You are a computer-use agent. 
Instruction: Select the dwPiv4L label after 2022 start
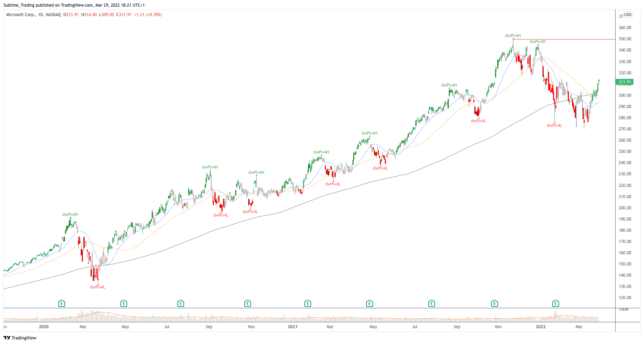pyautogui.click(x=554, y=126)
